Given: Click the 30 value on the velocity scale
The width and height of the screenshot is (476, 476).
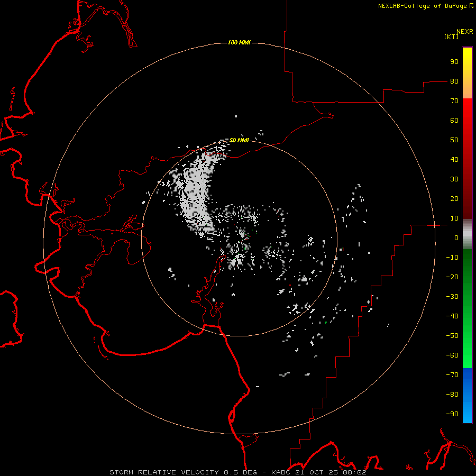Looking at the screenshot, I should [x=454, y=179].
